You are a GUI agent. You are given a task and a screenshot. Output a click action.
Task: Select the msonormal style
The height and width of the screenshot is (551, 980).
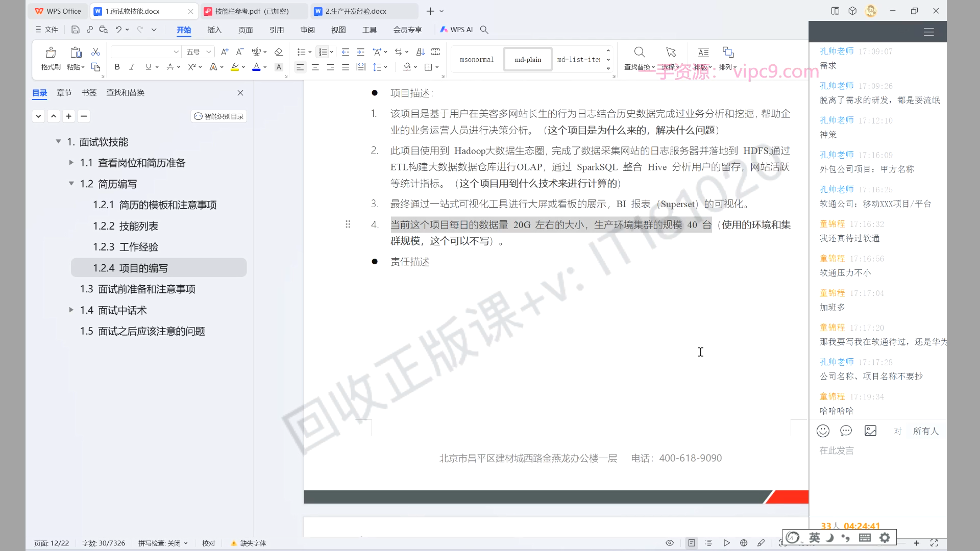pyautogui.click(x=477, y=60)
